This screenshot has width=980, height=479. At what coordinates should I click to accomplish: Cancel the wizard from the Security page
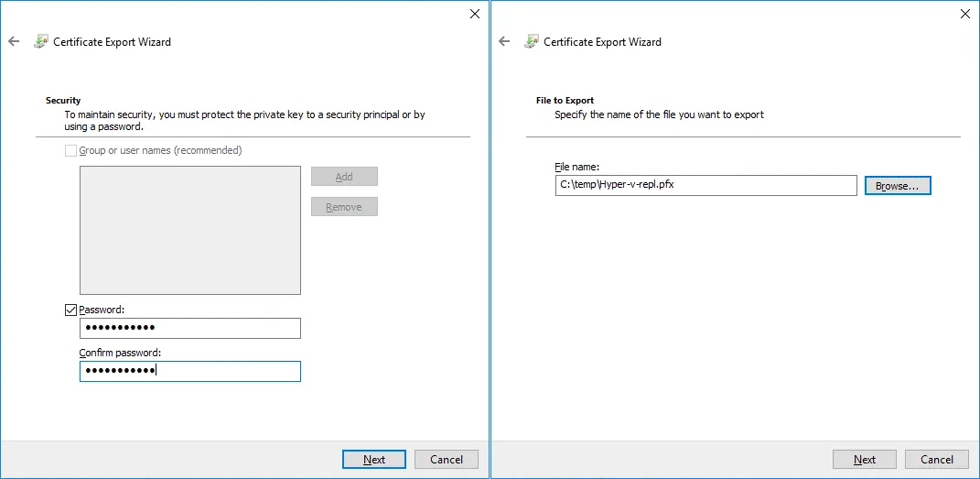tap(447, 460)
